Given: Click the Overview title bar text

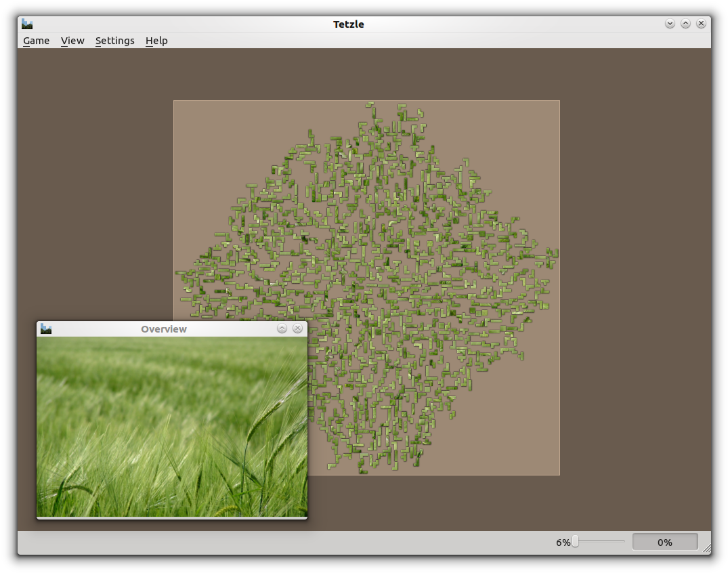Looking at the screenshot, I should tap(164, 328).
